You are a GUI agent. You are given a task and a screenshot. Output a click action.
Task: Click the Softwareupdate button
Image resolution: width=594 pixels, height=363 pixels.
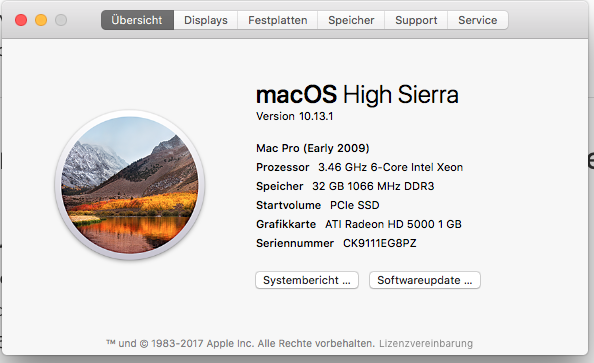click(425, 280)
